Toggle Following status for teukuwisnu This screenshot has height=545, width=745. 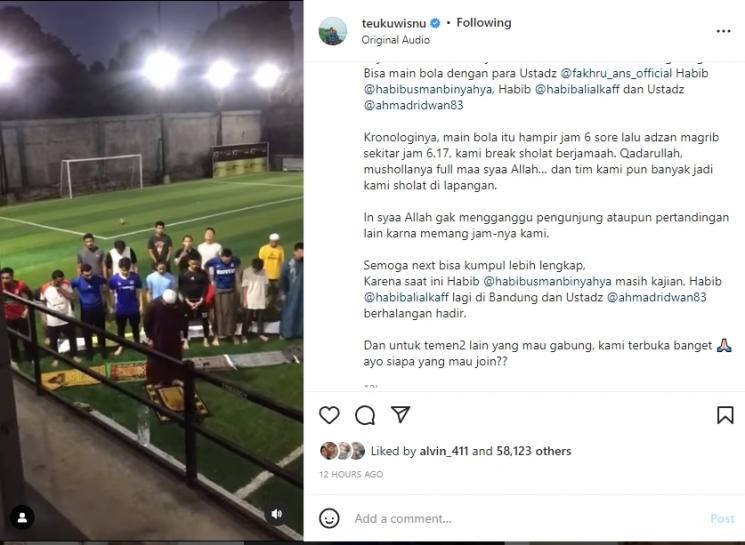pyautogui.click(x=483, y=23)
